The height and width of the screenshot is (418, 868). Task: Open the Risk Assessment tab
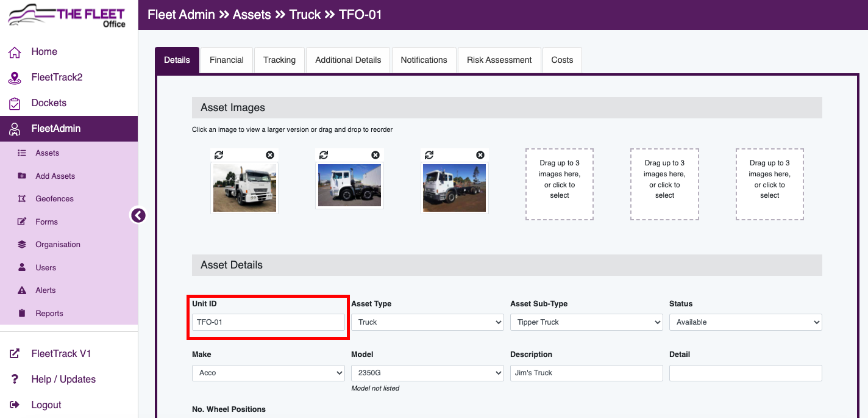coord(499,60)
